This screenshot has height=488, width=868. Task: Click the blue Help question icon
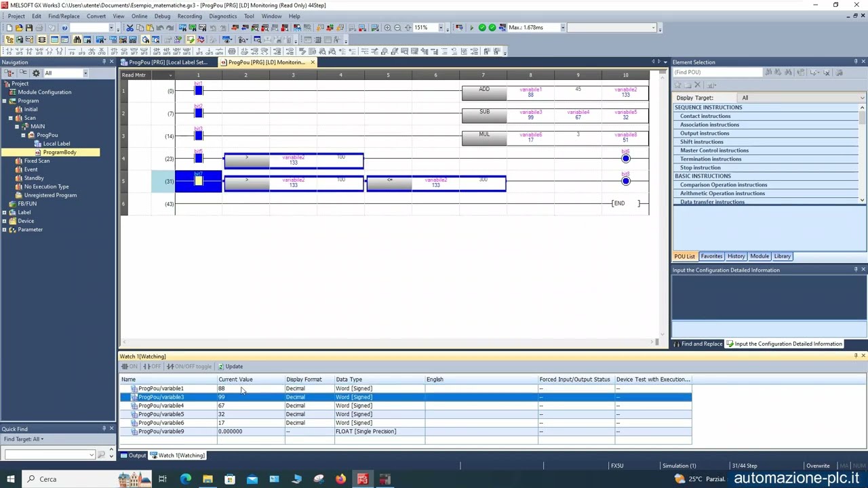64,28
